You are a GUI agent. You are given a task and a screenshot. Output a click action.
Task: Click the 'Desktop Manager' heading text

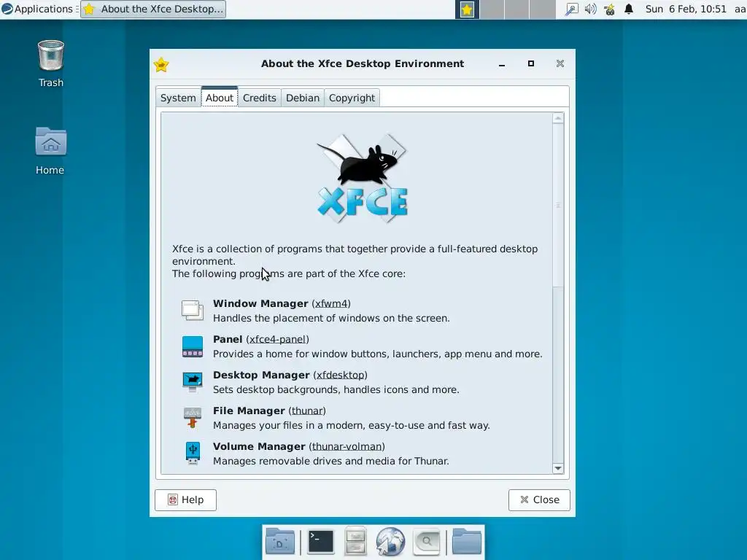[261, 376]
